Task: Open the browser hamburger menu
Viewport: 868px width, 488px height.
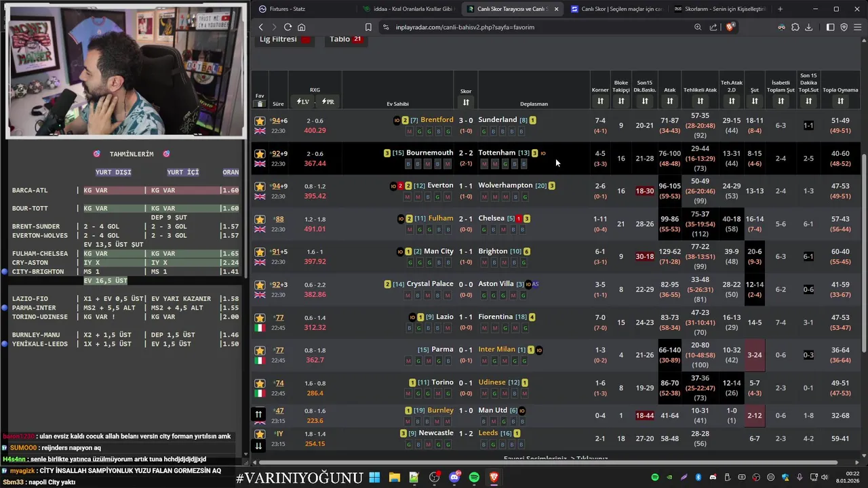Action: pos(857,27)
